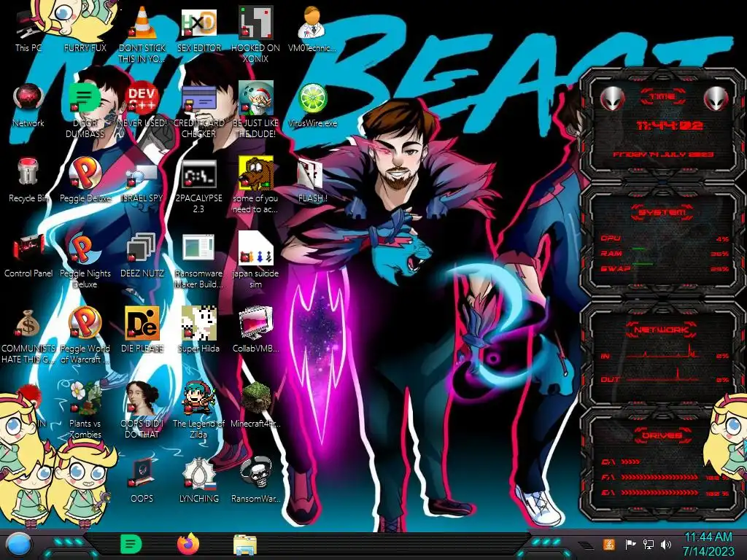This screenshot has height=560, width=747.
Task: Click the SYSTEM widget header
Action: (x=661, y=212)
